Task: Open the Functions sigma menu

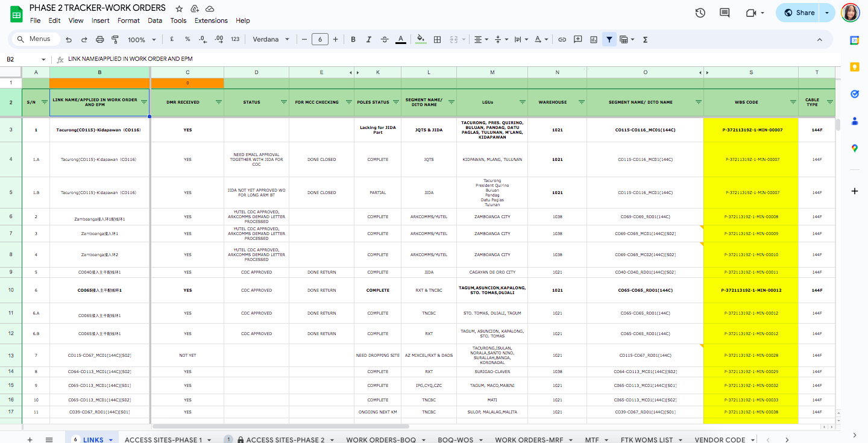Action: (646, 39)
